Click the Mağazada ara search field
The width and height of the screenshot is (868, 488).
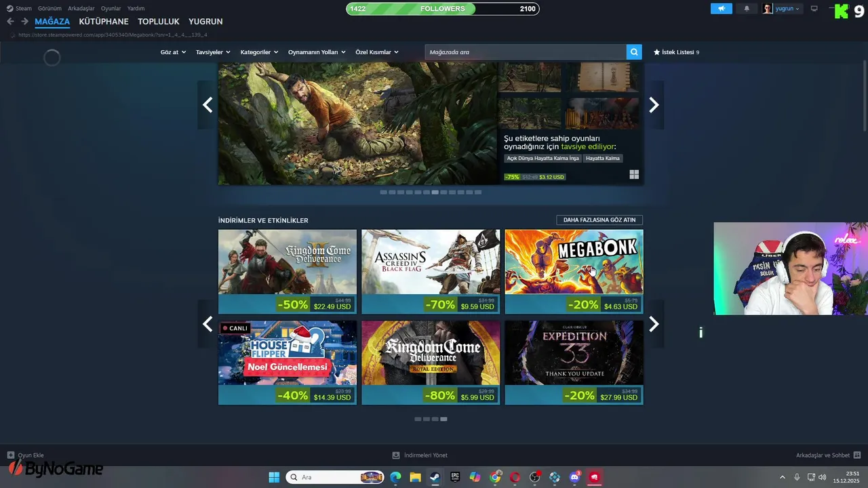click(x=526, y=52)
